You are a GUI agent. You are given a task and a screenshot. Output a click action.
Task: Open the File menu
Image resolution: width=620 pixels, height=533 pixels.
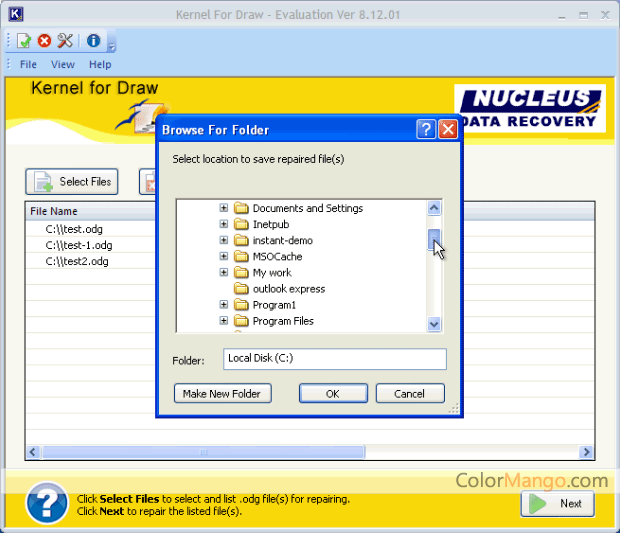coord(28,64)
